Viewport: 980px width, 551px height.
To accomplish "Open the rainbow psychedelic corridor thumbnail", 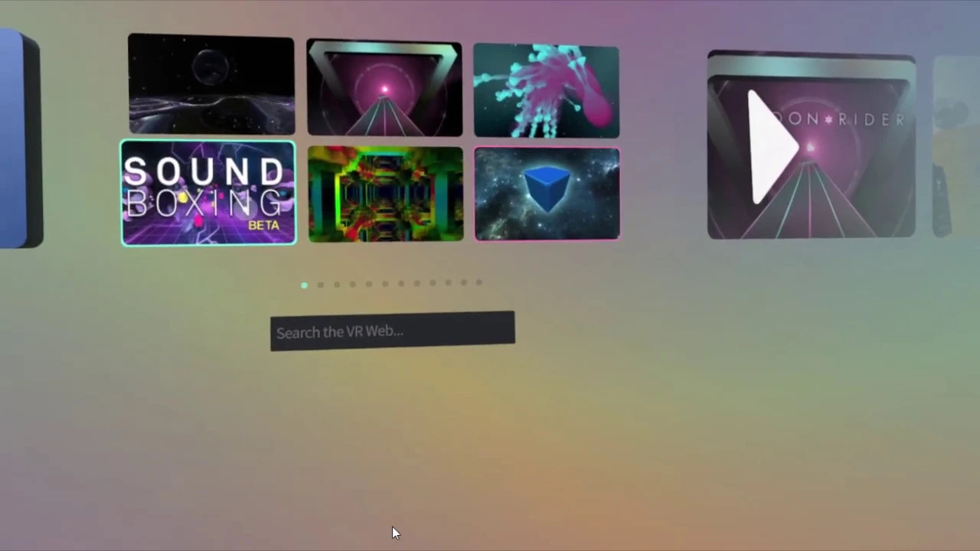I will point(385,194).
